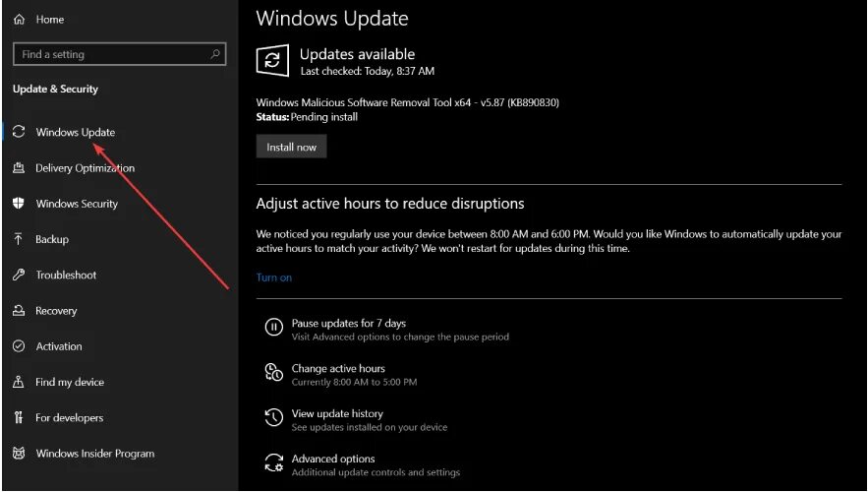Screen dimensions: 868x492
Task: Click the Install now button
Action: 291,147
